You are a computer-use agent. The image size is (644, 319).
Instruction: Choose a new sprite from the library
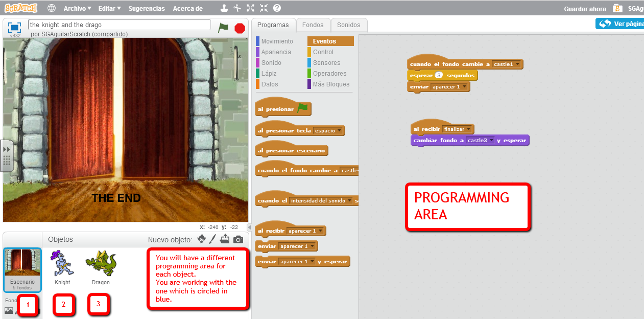click(x=201, y=239)
